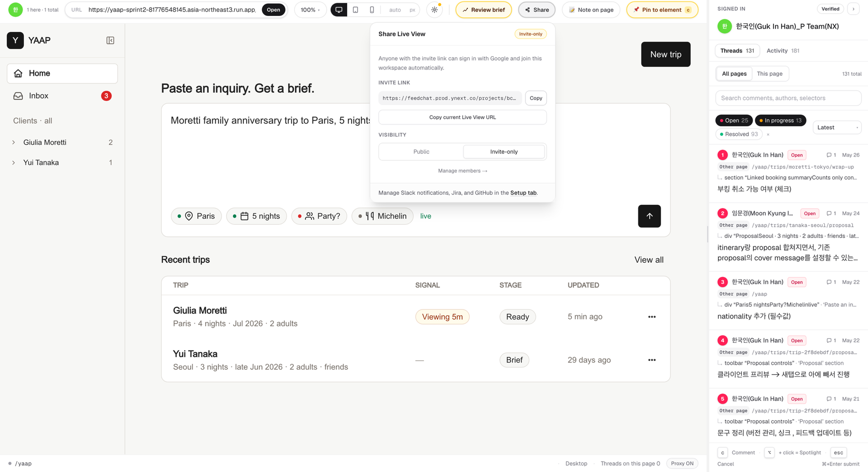Focus the URL address field

pos(172,10)
